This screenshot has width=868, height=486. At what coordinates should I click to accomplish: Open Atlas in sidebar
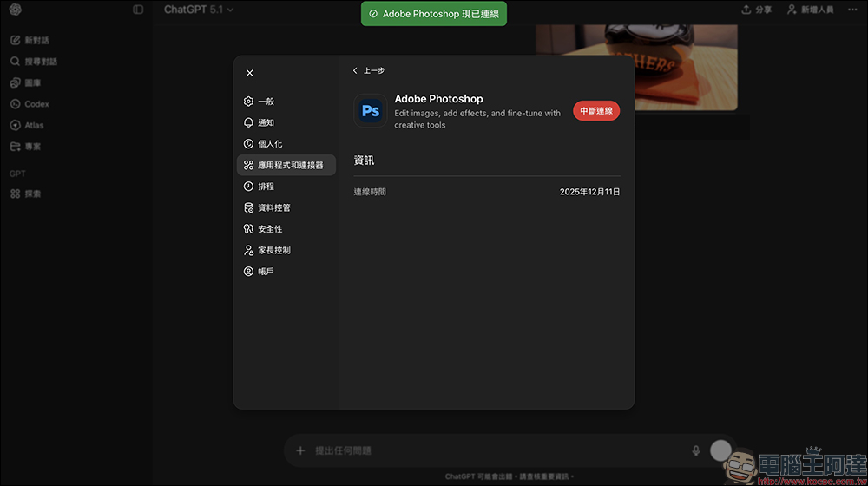pos(27,125)
